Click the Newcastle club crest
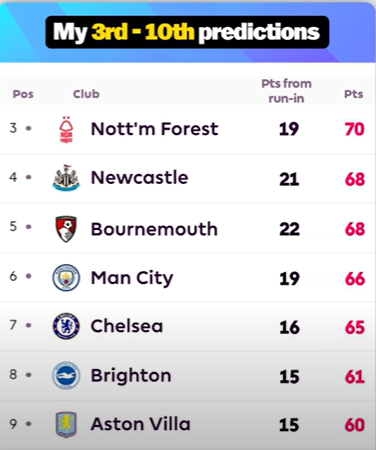 click(x=66, y=178)
